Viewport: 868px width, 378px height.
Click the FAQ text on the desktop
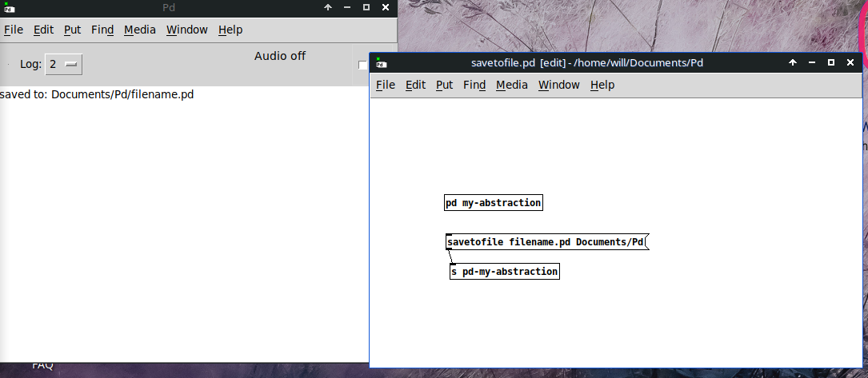42,365
